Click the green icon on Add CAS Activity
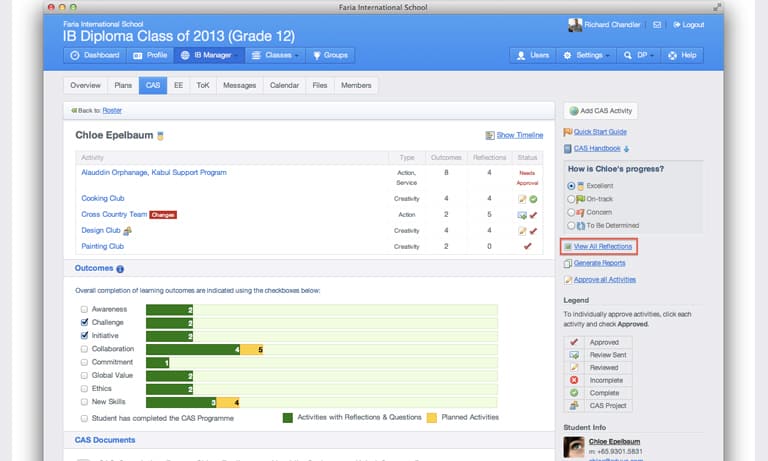768x461 pixels. [574, 111]
